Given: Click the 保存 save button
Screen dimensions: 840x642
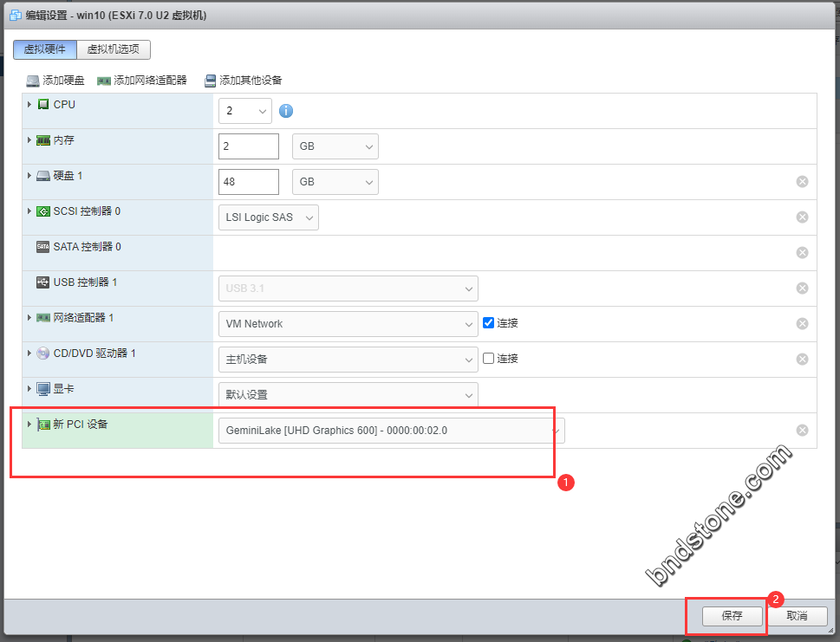Looking at the screenshot, I should coord(732,616).
